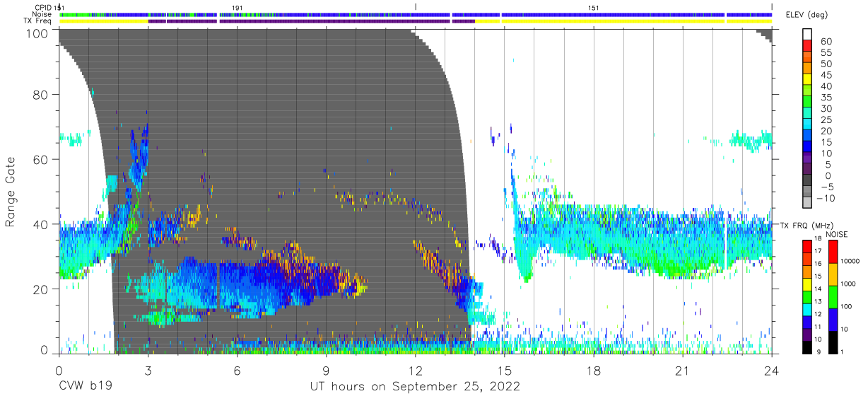Click the '6' tick on the UT hours axis

point(237,370)
